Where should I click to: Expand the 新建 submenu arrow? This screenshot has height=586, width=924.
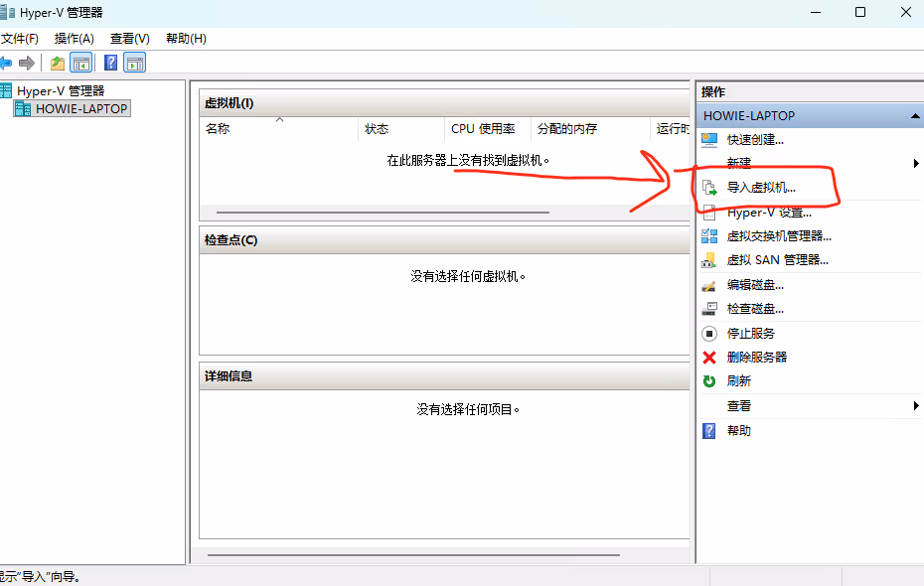915,163
